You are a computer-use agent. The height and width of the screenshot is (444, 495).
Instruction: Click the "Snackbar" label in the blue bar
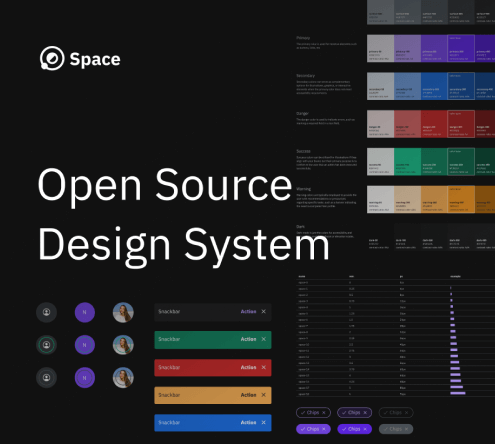point(169,423)
